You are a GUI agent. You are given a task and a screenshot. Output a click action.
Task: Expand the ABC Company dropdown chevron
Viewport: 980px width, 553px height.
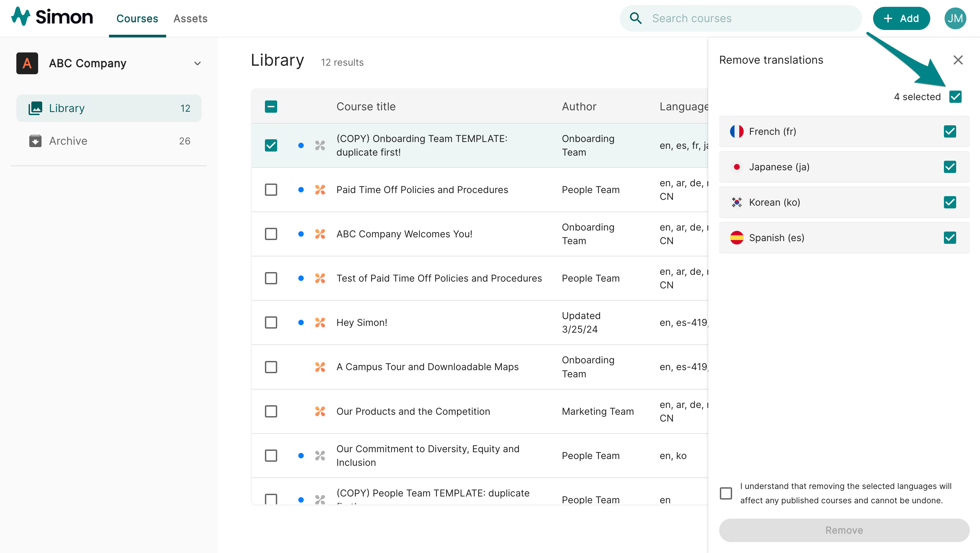click(x=197, y=63)
